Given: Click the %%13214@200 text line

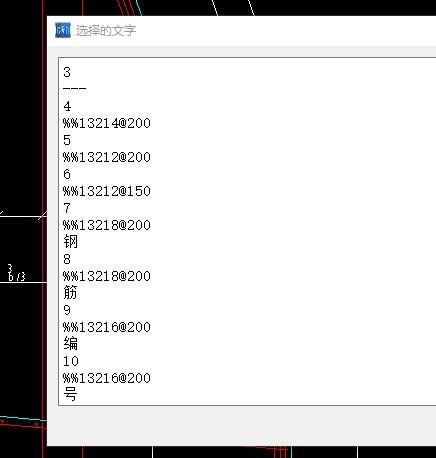Looking at the screenshot, I should click(107, 123).
